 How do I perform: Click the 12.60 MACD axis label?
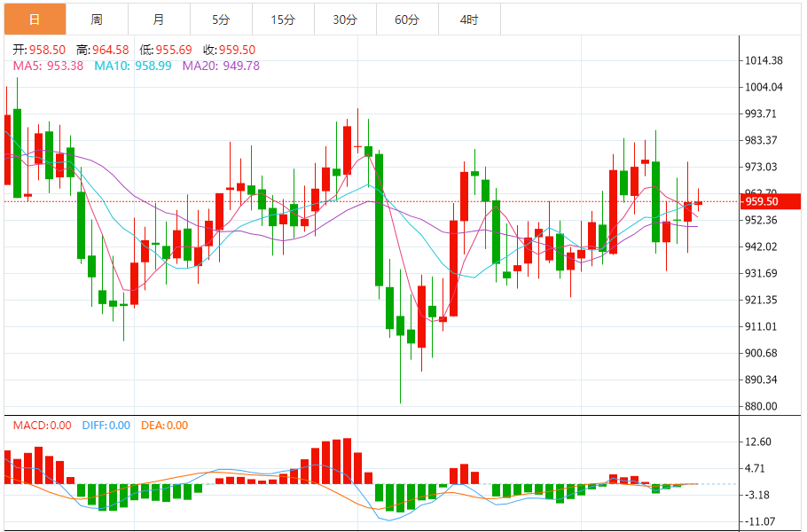758,442
